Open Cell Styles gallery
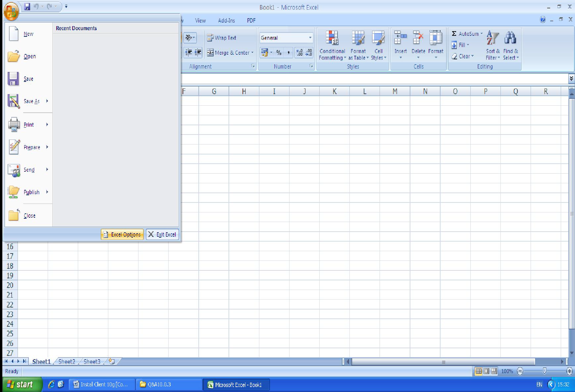Screen dimensions: 575x392 pos(378,45)
